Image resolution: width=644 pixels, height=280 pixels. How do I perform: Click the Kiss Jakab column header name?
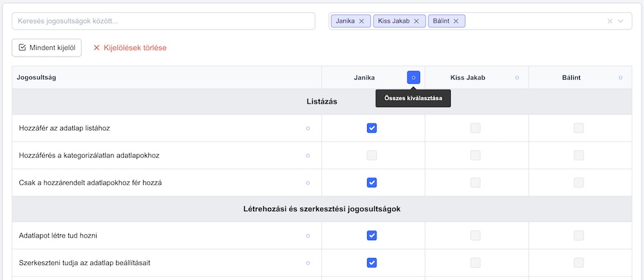coord(468,77)
